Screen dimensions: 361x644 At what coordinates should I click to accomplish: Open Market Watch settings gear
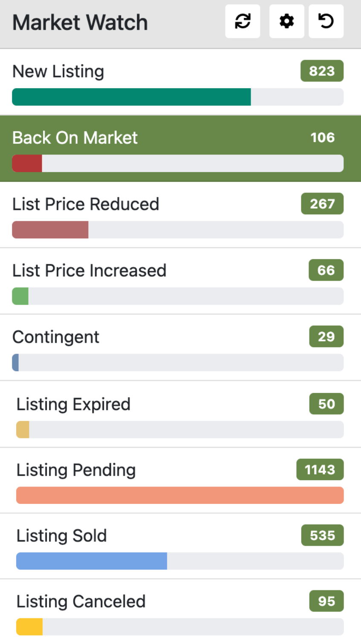(286, 21)
